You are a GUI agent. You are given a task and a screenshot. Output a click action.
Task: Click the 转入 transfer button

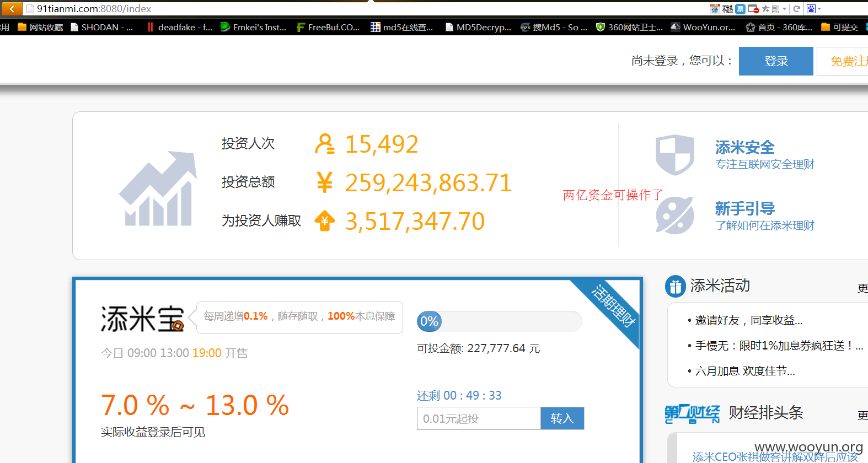pos(562,418)
